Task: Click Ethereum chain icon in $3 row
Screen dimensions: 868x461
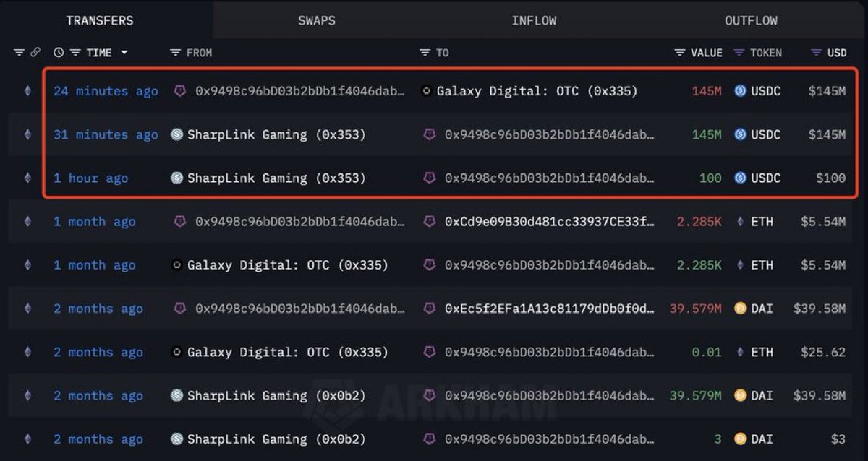Action: [x=28, y=439]
